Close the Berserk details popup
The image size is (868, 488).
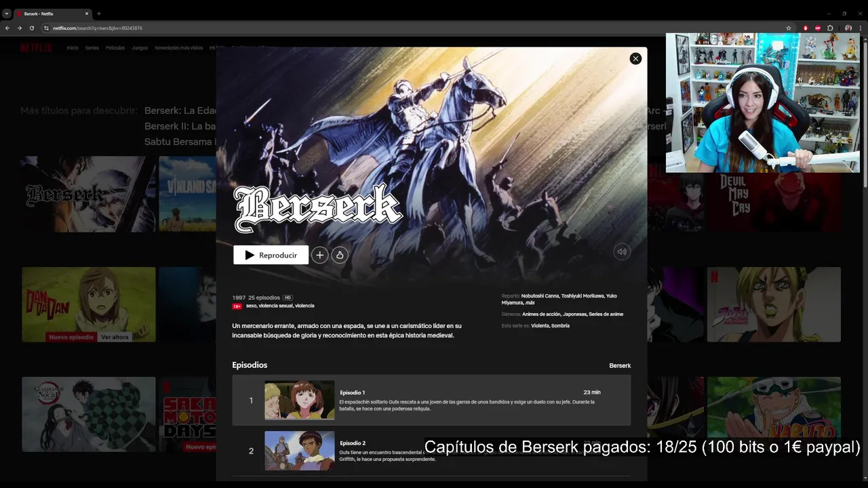(635, 59)
